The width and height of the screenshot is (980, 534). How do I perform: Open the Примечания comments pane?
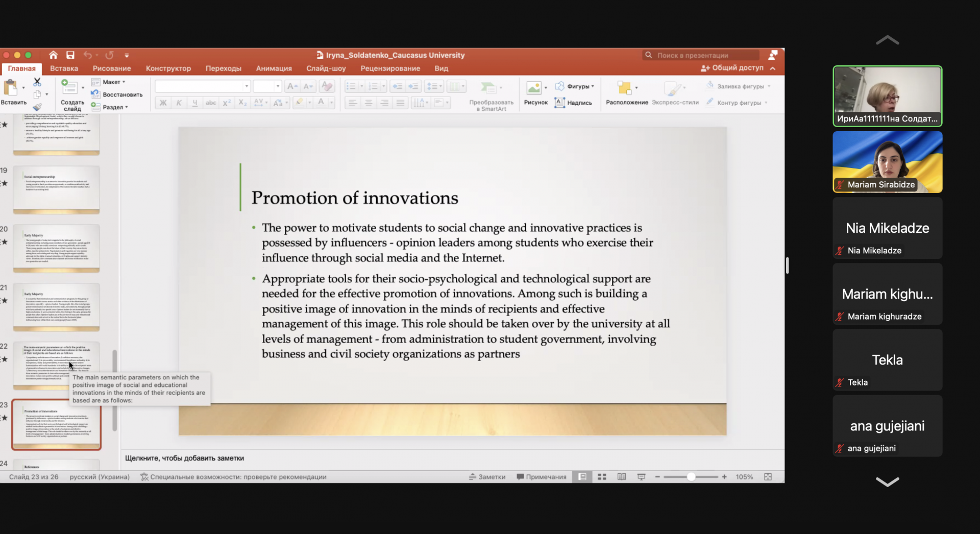click(542, 477)
